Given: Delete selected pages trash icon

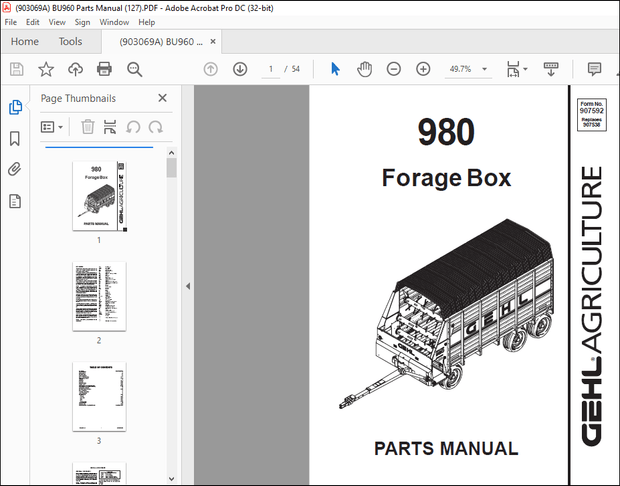Looking at the screenshot, I should tap(87, 127).
